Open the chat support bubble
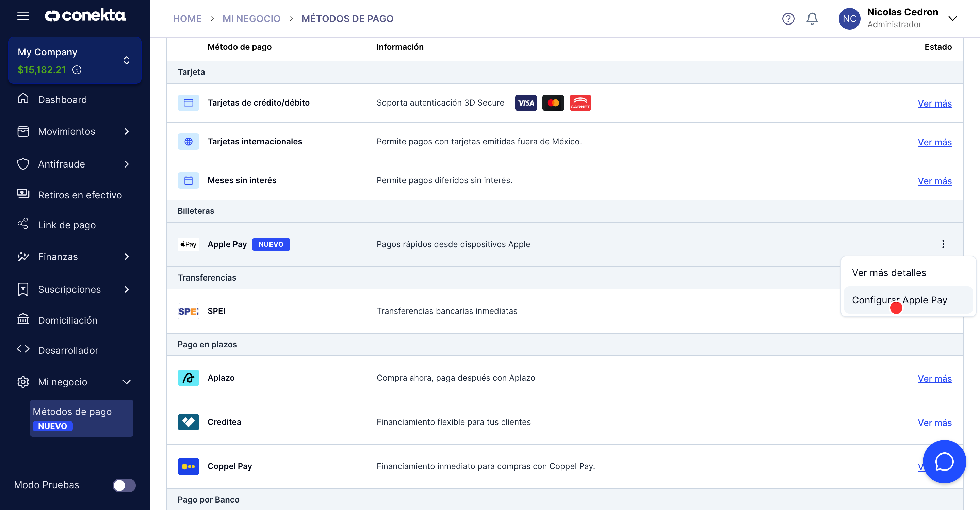Screen dimensions: 980x510 (944, 462)
